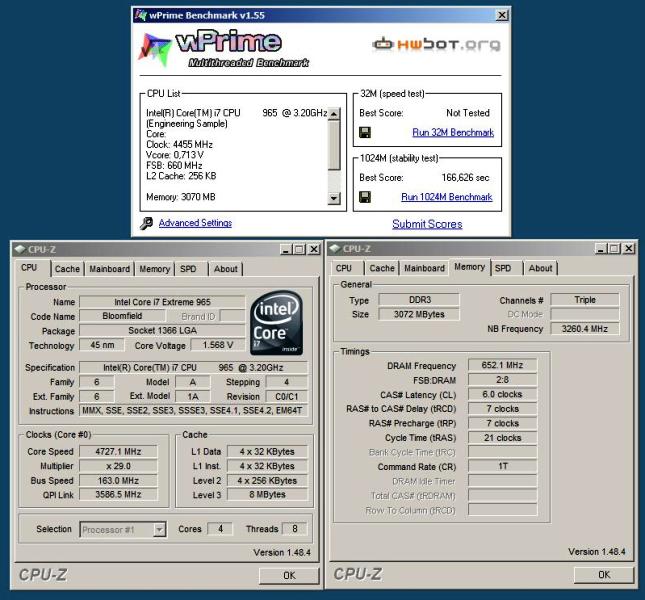Screen dimensions: 645x600
Task: Click the CPU List scroll up arrow
Action: (334, 114)
